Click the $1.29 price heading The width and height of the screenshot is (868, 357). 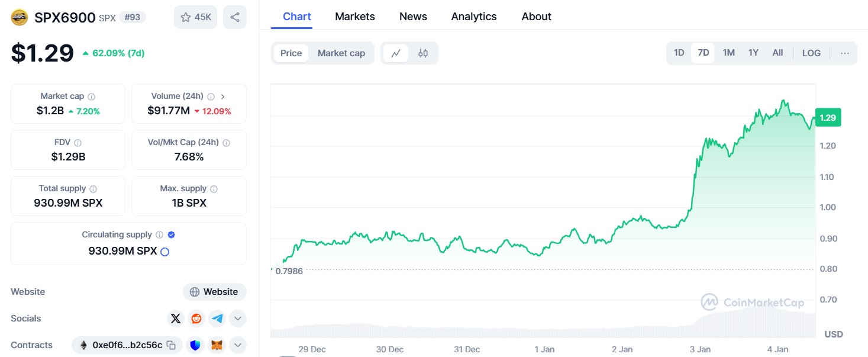click(x=43, y=53)
